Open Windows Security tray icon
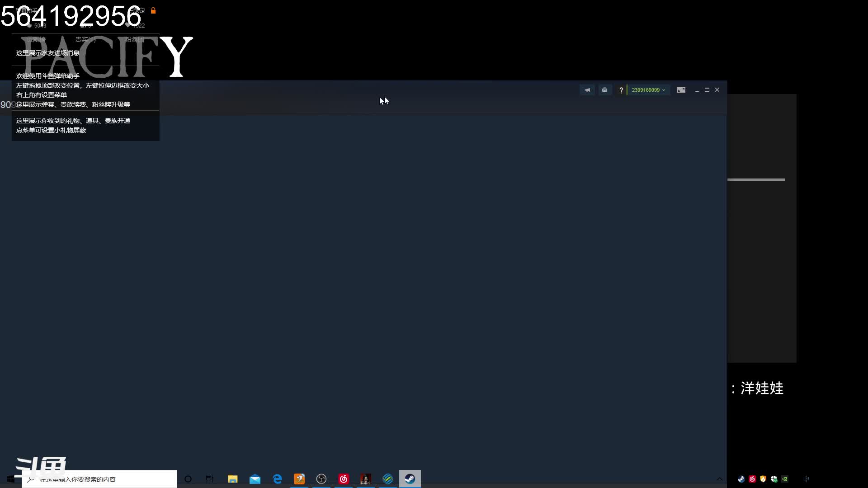The height and width of the screenshot is (488, 868). (x=774, y=479)
